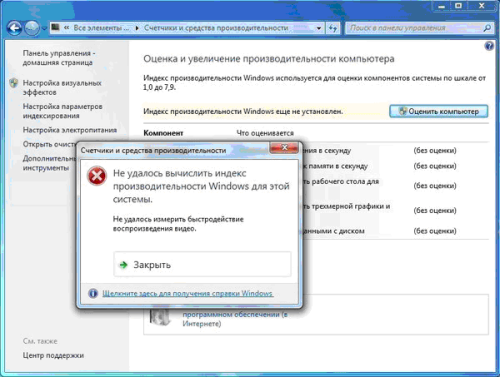Click the 'Что оценивается' column header

pyautogui.click(x=265, y=133)
